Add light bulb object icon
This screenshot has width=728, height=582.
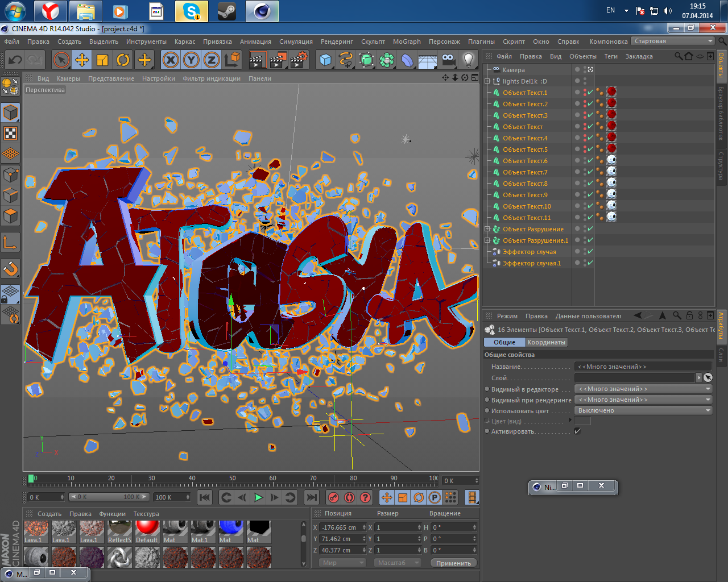(469, 59)
